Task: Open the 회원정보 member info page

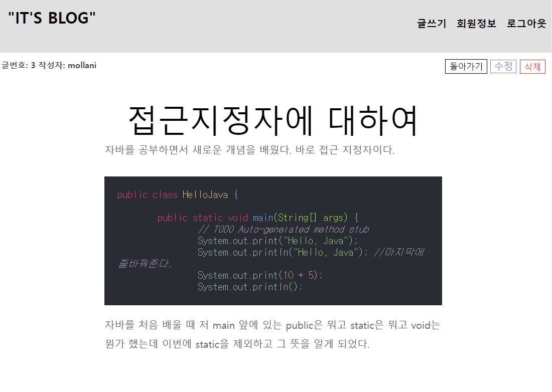Action: (x=476, y=23)
